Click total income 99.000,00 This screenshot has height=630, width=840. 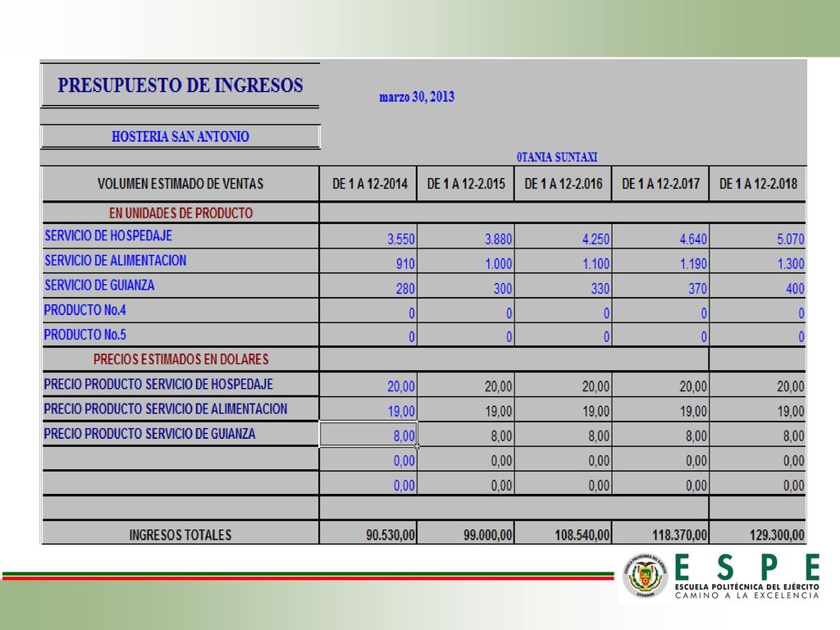point(488,535)
